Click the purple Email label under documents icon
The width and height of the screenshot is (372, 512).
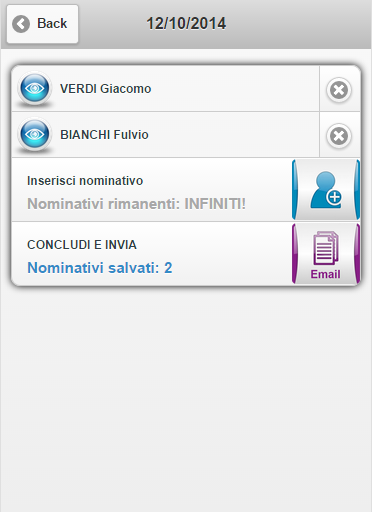[325, 274]
